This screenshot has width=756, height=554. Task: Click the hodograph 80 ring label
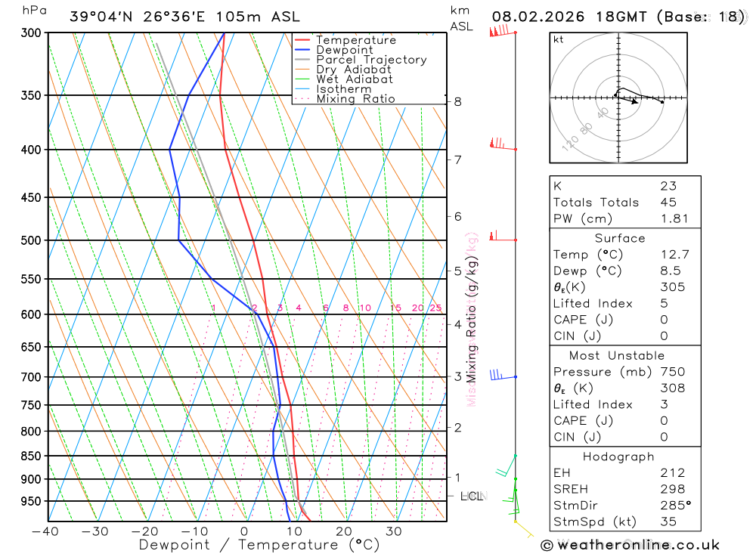click(586, 128)
